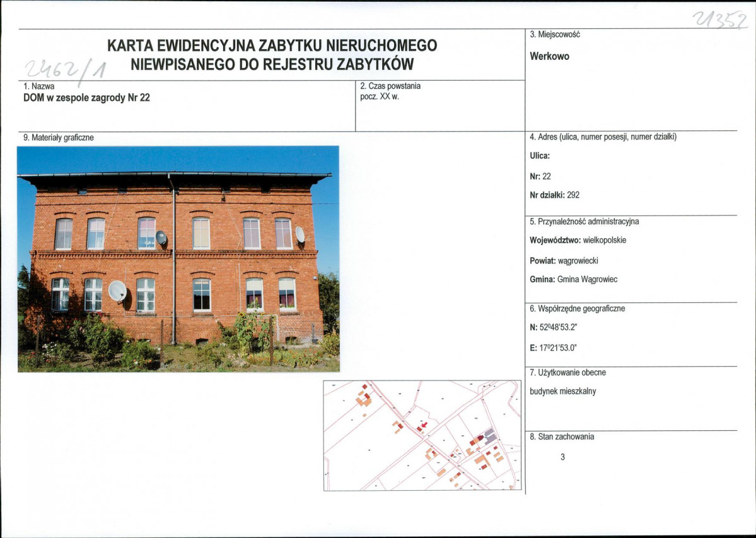Screen dimensions: 756x538
Task: Click the 'Nr: 22' entry
Action: click(x=540, y=177)
